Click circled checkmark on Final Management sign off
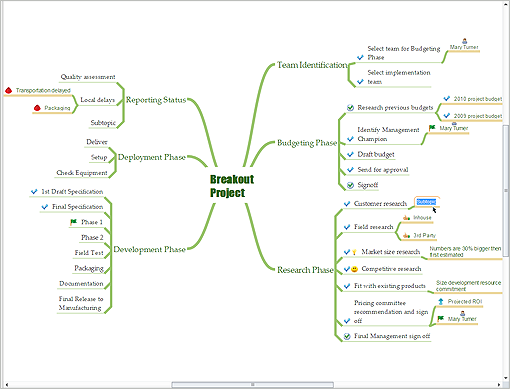This screenshot has height=389, width=510. pyautogui.click(x=347, y=336)
